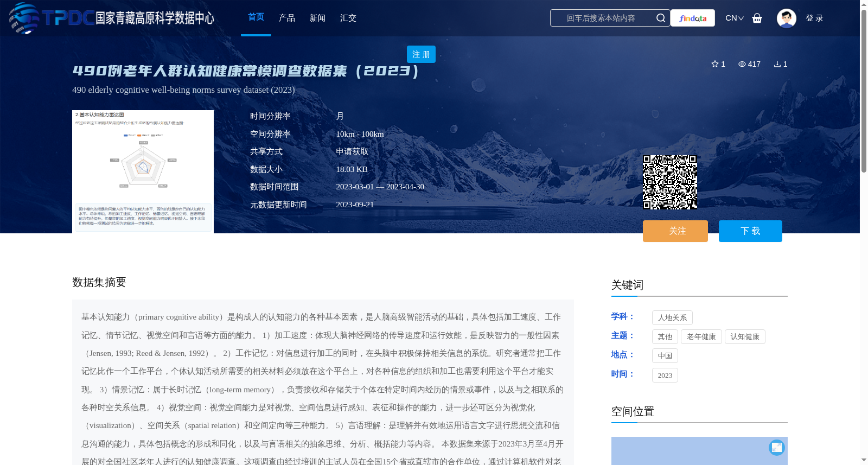Click the user avatar icon
868x465 pixels.
click(786, 18)
